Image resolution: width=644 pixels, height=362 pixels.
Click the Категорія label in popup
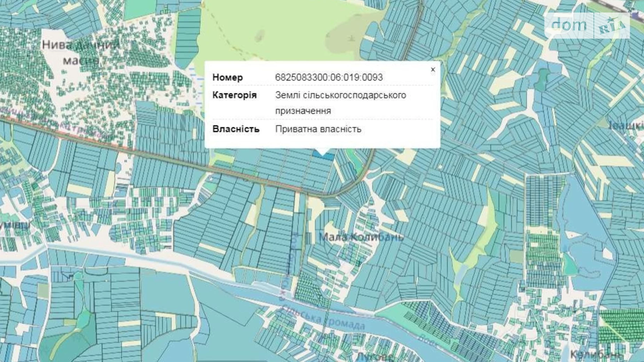[234, 95]
